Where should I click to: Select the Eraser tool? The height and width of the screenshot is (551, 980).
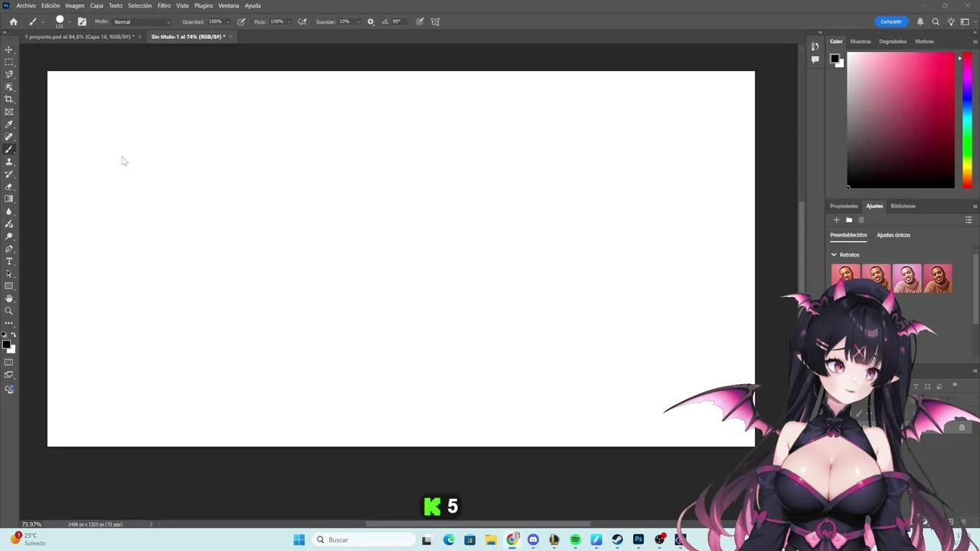coord(9,187)
